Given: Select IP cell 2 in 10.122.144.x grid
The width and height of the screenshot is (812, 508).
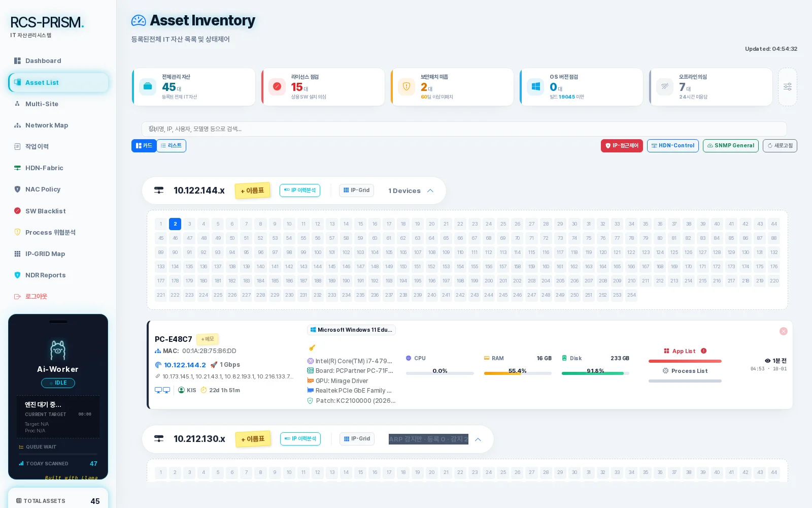Looking at the screenshot, I should coord(175,224).
